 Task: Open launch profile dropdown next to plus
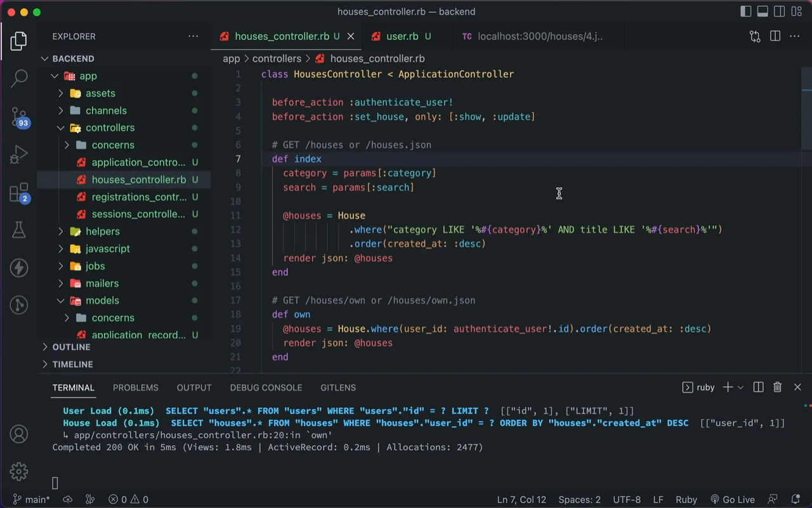(x=740, y=387)
